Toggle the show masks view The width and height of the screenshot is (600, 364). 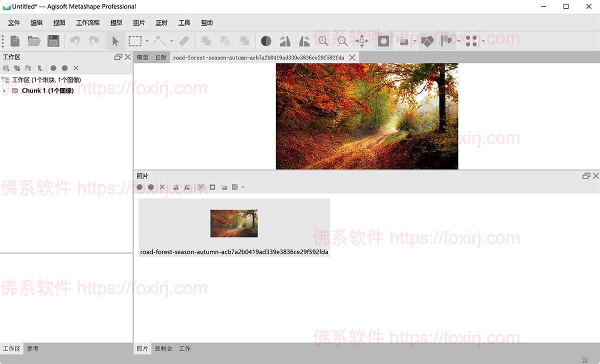(212, 187)
